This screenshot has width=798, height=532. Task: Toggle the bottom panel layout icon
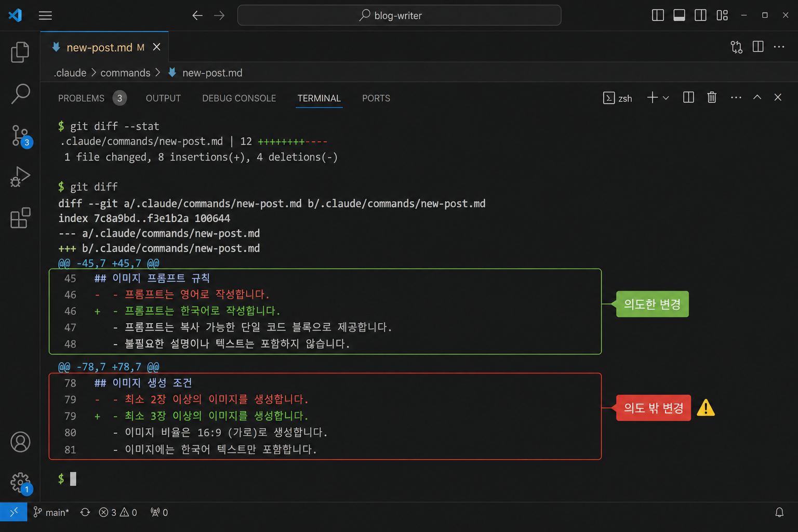point(679,16)
